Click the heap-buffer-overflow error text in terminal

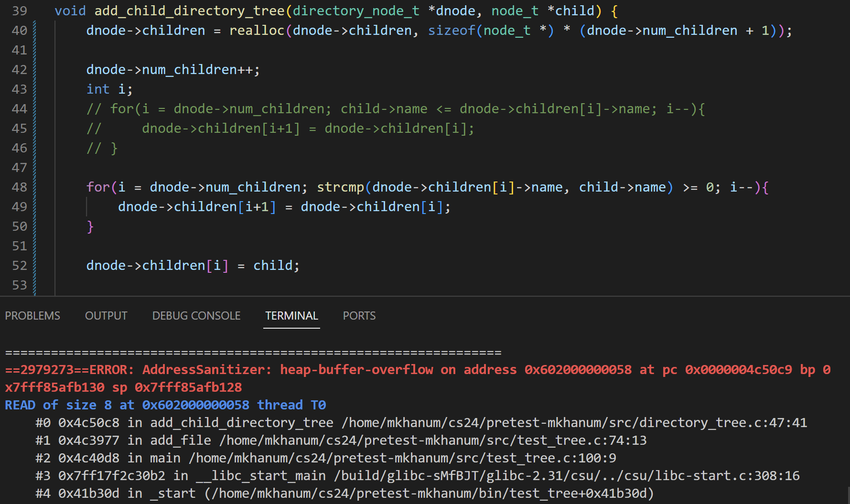point(356,370)
